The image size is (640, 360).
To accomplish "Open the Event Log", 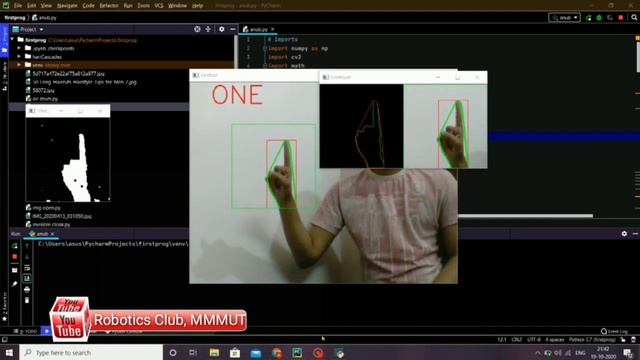I will tap(615, 331).
